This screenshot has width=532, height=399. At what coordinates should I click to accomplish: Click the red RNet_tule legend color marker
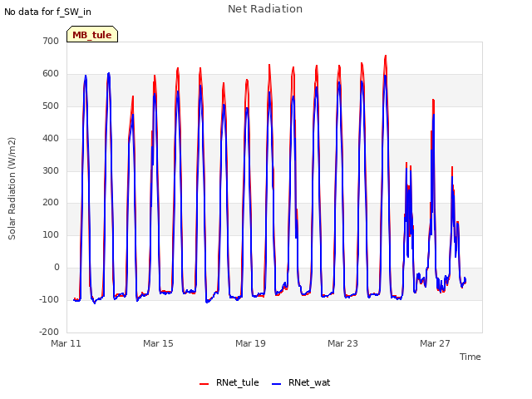coord(204,384)
